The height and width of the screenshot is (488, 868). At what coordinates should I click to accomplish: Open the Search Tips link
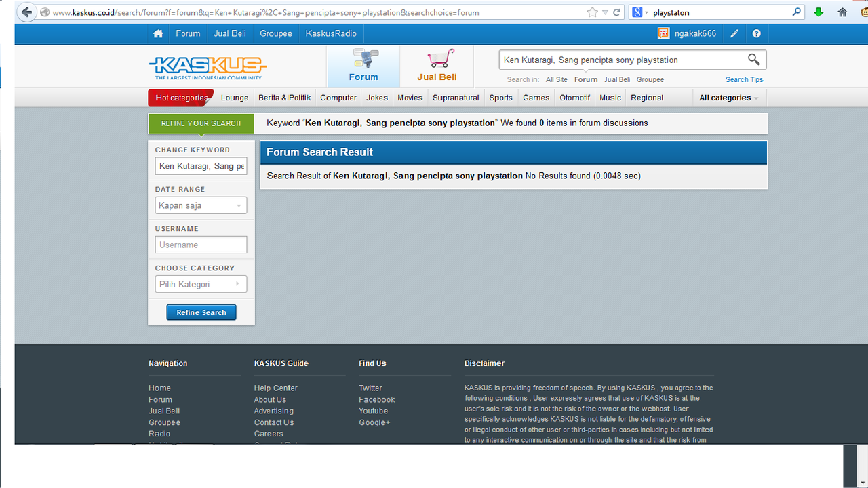coord(745,79)
